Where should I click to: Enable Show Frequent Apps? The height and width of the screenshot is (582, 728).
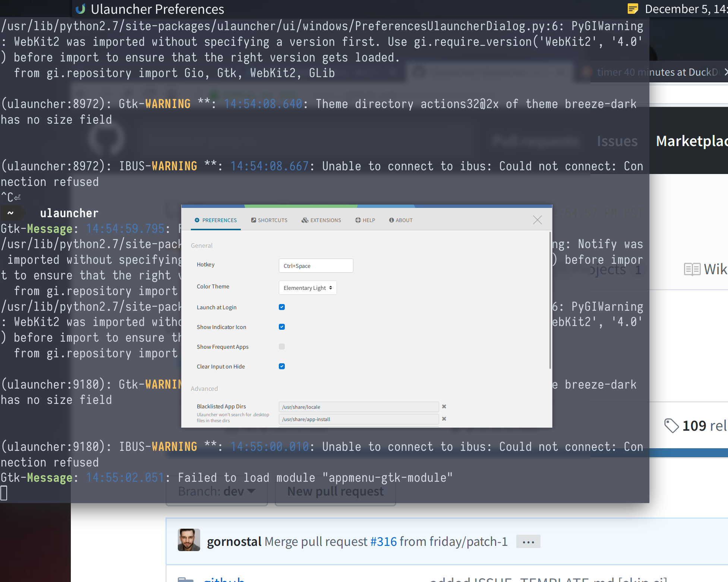[281, 347]
